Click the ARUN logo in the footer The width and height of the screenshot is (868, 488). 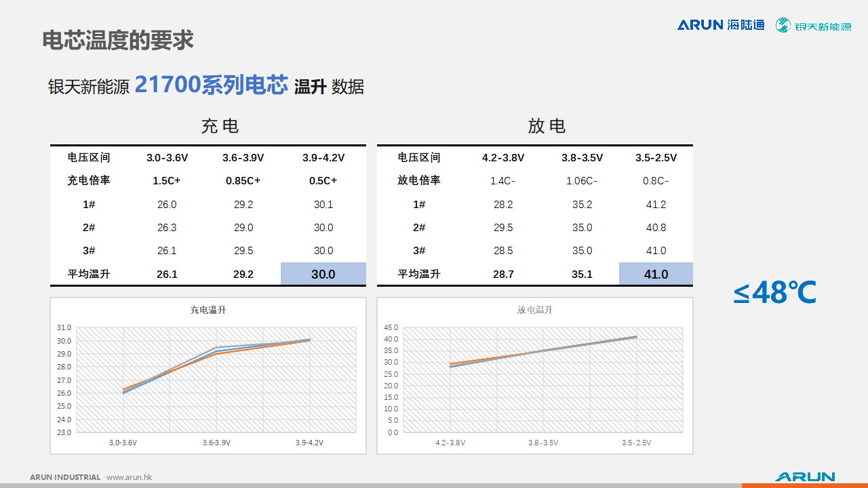pyautogui.click(x=805, y=477)
